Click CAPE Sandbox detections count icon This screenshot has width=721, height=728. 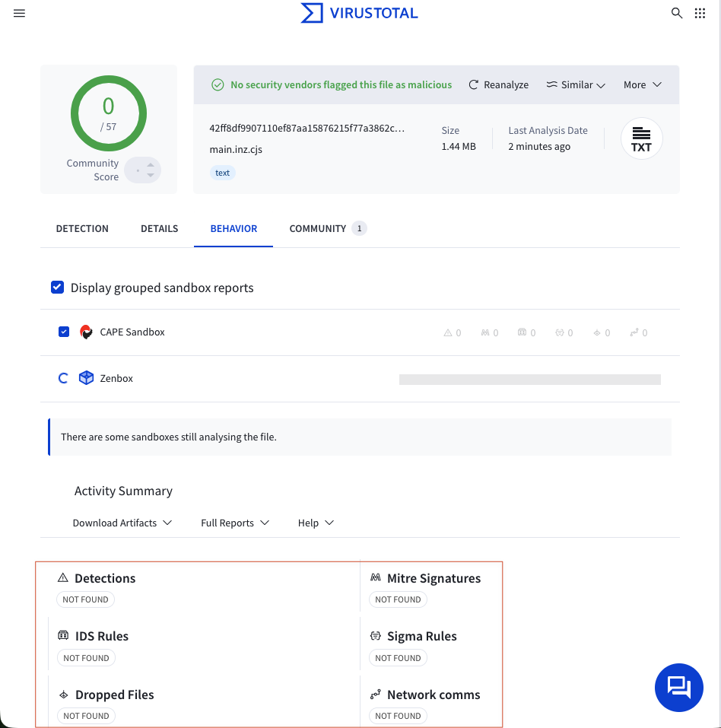(x=447, y=332)
